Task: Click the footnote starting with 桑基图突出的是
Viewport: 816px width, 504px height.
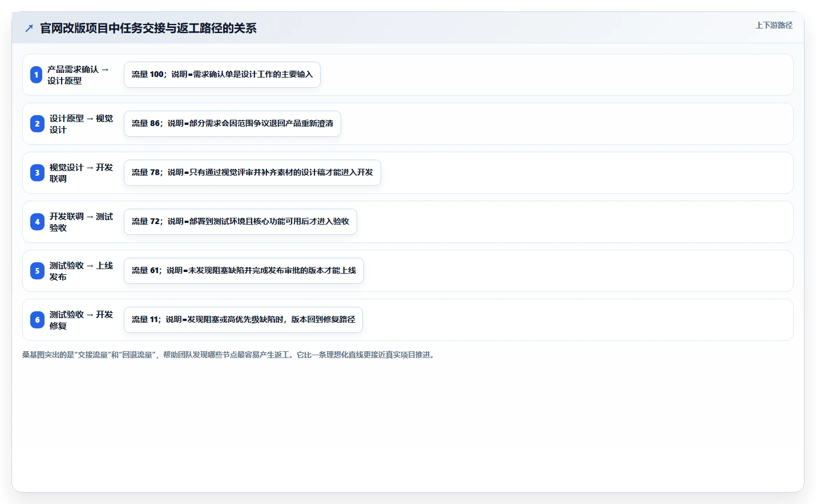Action: 230,355
